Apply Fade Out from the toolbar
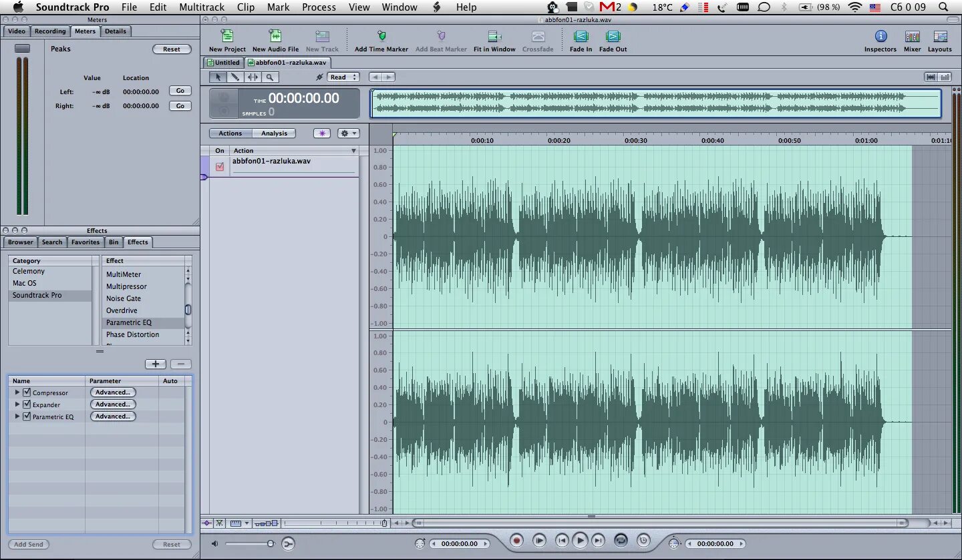962x560 pixels. [x=613, y=36]
